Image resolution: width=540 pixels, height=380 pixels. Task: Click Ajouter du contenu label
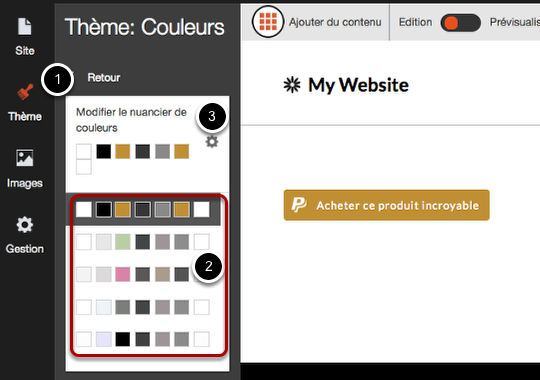(335, 22)
